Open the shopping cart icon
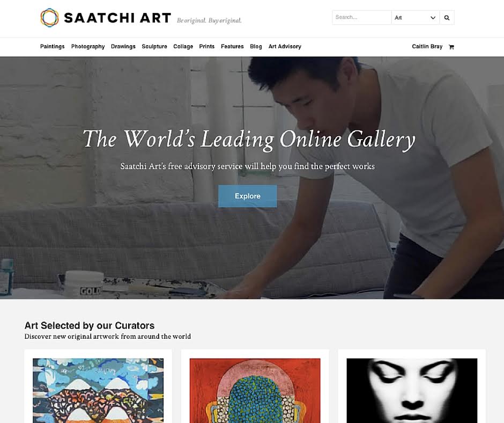 click(451, 47)
